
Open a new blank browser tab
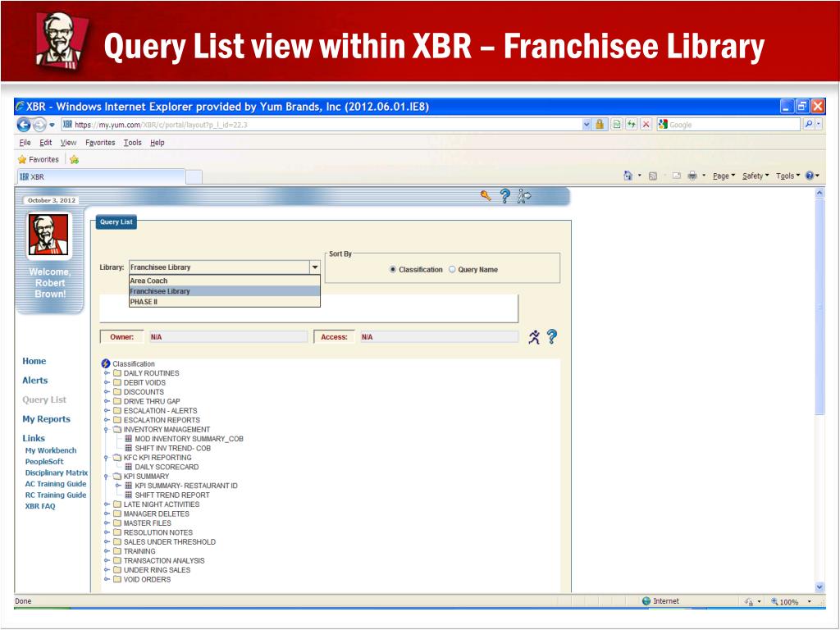tap(194, 177)
